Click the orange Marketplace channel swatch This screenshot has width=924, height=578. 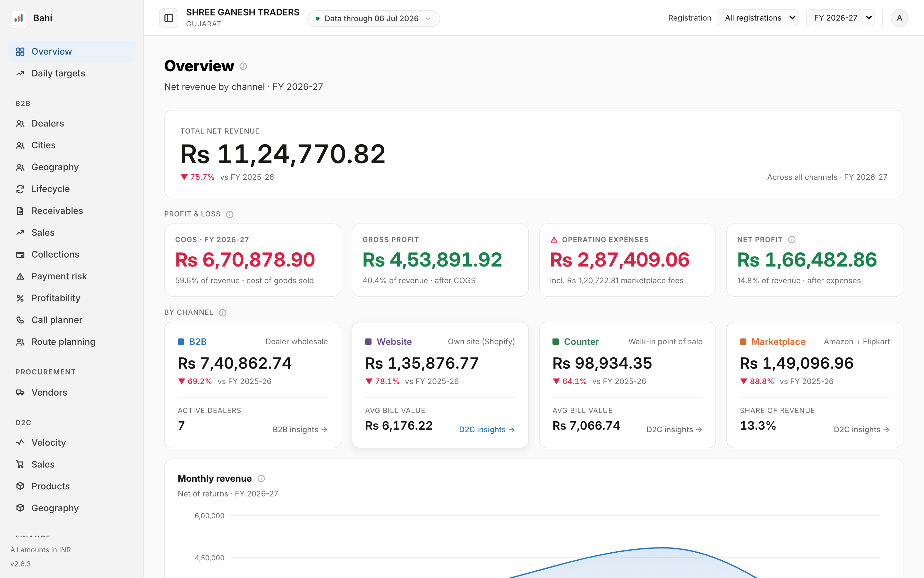pos(743,342)
